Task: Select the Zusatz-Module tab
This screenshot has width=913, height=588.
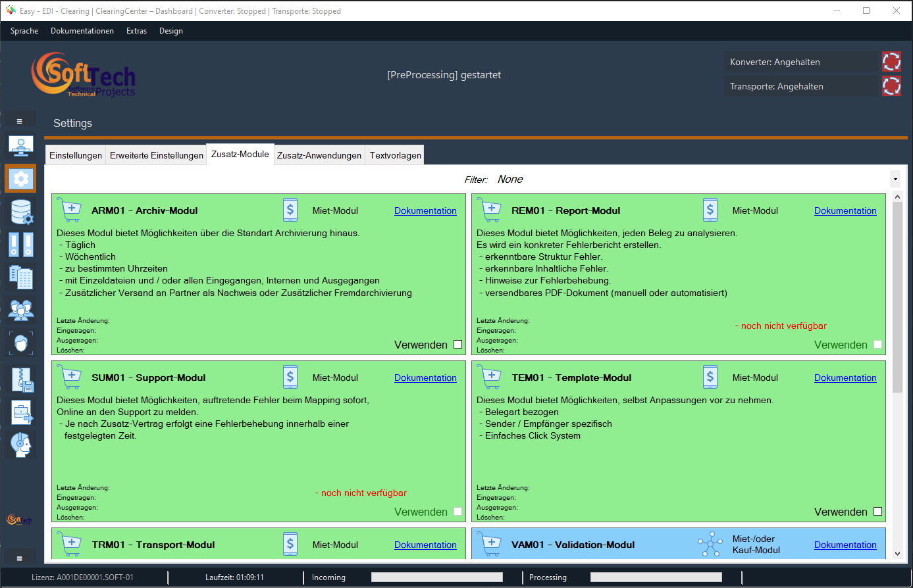Action: (x=240, y=154)
